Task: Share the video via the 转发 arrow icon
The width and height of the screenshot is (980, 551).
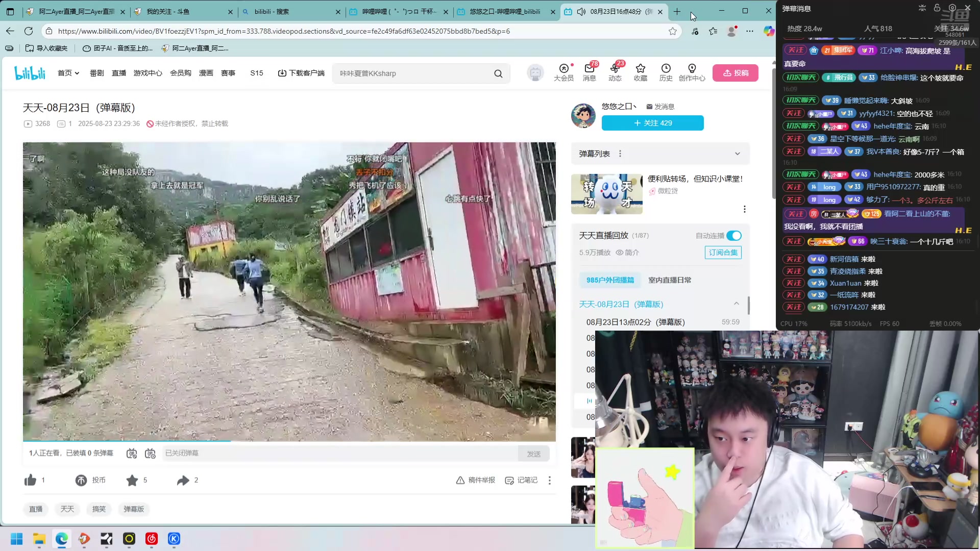Action: pos(182,480)
